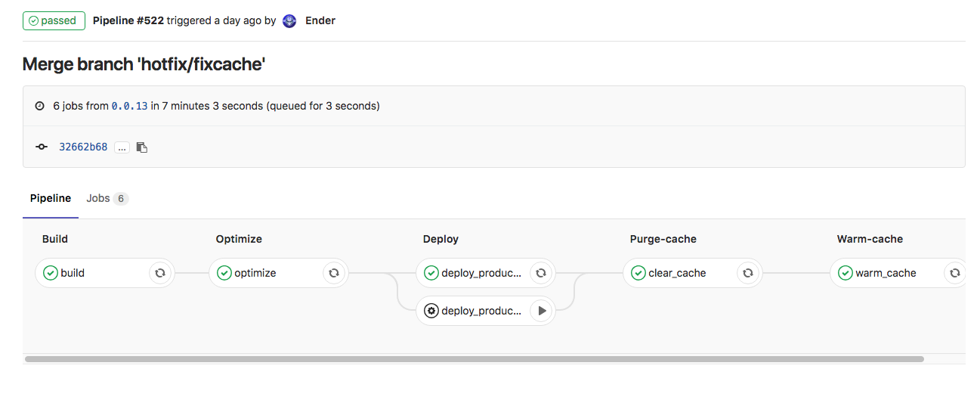
Task: Open the warm_cache job details
Action: pyautogui.click(x=886, y=273)
